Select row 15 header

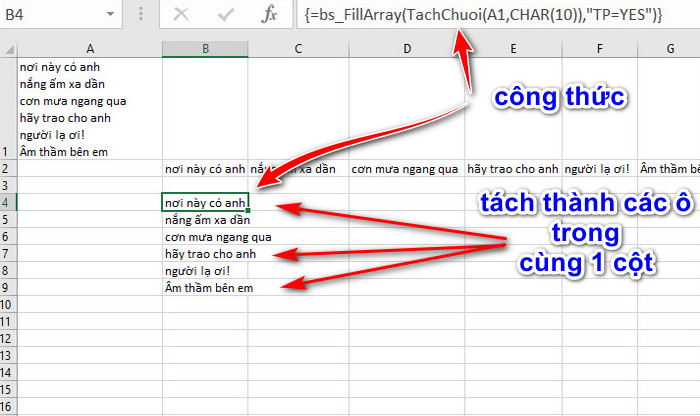8,389
